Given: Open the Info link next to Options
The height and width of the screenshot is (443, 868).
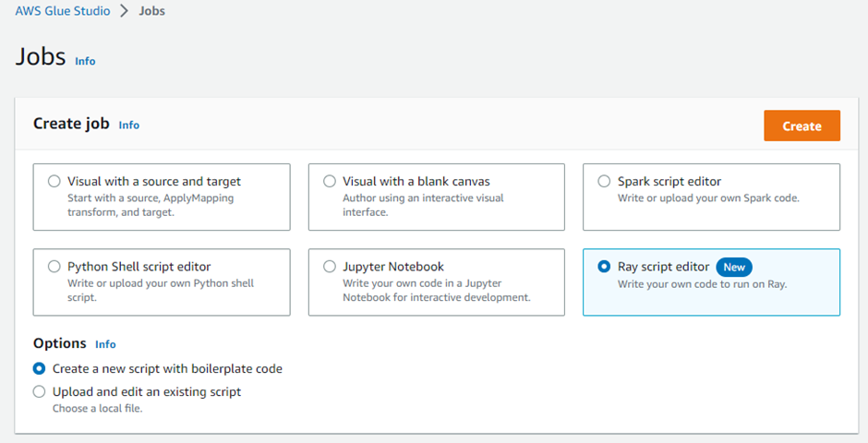Looking at the screenshot, I should 105,344.
